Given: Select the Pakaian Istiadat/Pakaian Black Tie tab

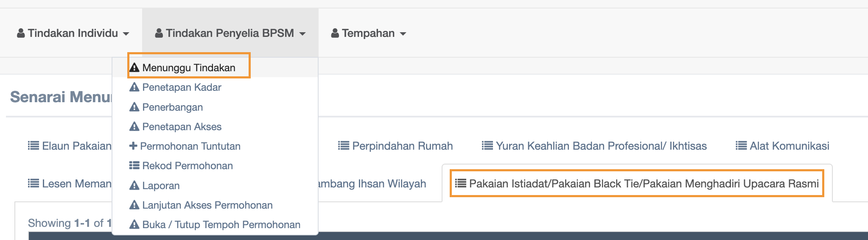Looking at the screenshot, I should pyautogui.click(x=644, y=184).
